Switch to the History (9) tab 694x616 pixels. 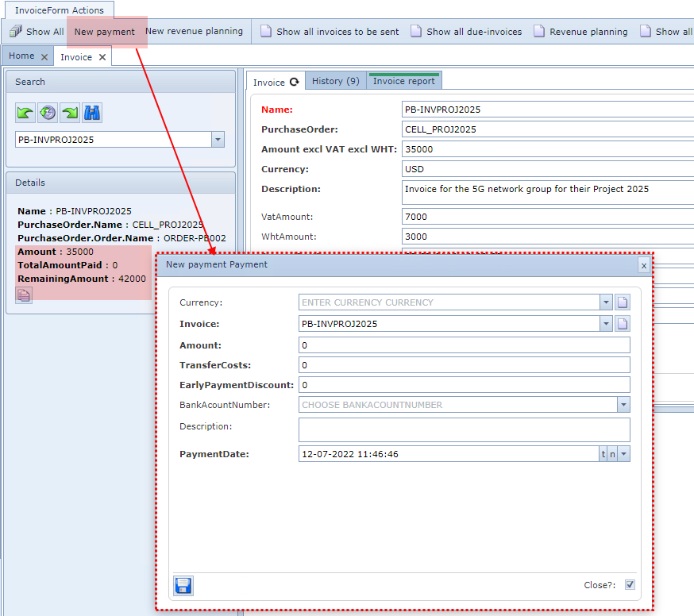pos(335,81)
